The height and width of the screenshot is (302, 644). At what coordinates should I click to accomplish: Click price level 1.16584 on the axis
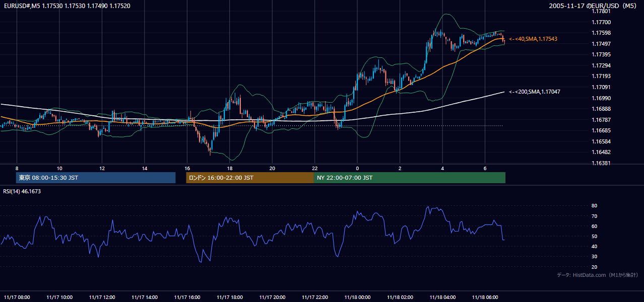pyautogui.click(x=601, y=141)
